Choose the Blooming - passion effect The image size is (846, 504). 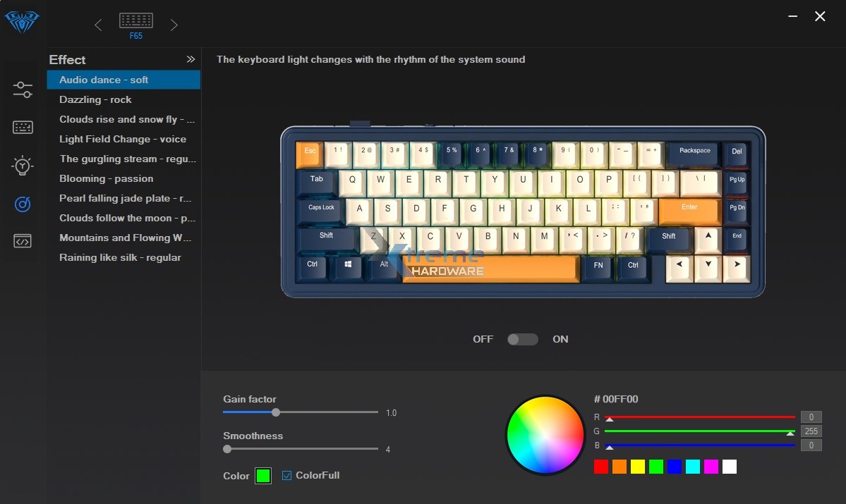(x=106, y=179)
